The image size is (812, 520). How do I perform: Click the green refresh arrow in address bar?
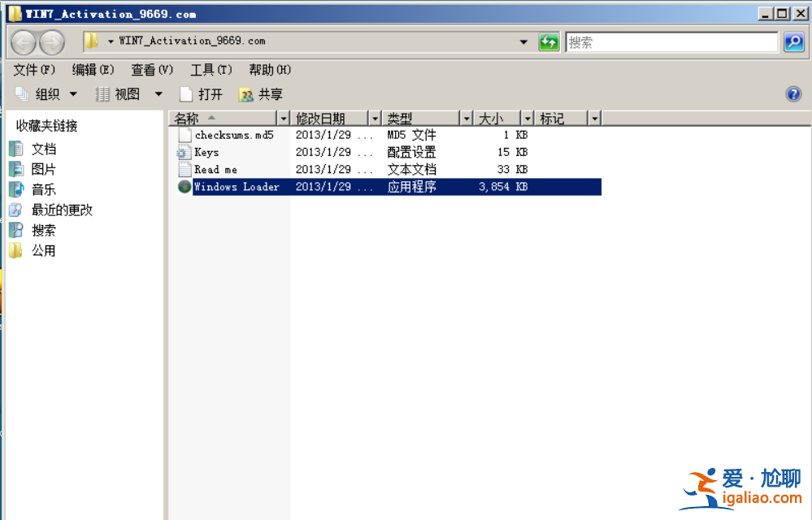coord(549,41)
